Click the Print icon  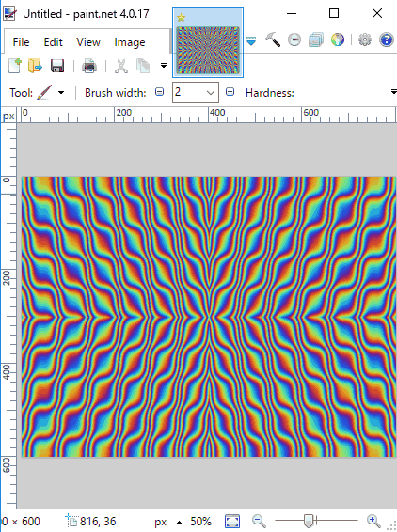pos(89,66)
